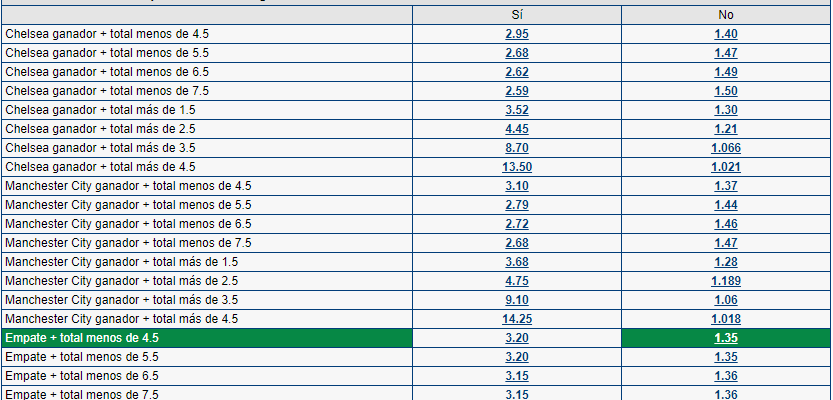
Task: Click Sí odds 2.59 for Chelsea menos de 7.5
Action: pos(516,91)
